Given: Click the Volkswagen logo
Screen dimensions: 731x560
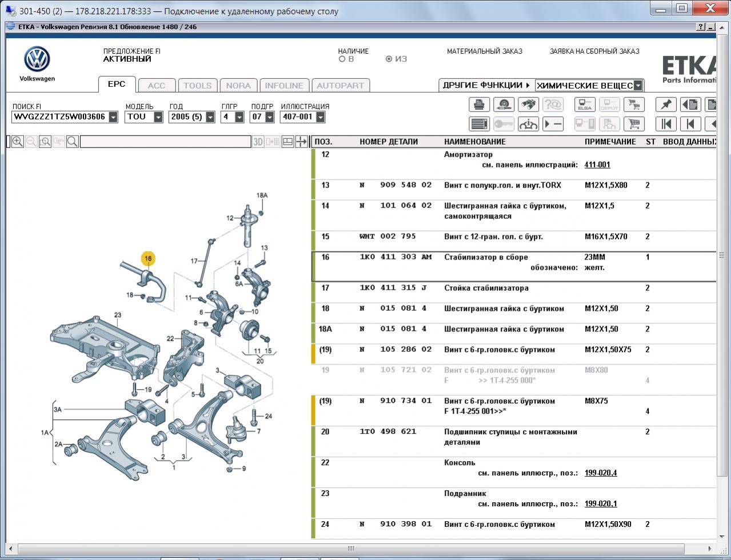Looking at the screenshot, I should click(37, 59).
